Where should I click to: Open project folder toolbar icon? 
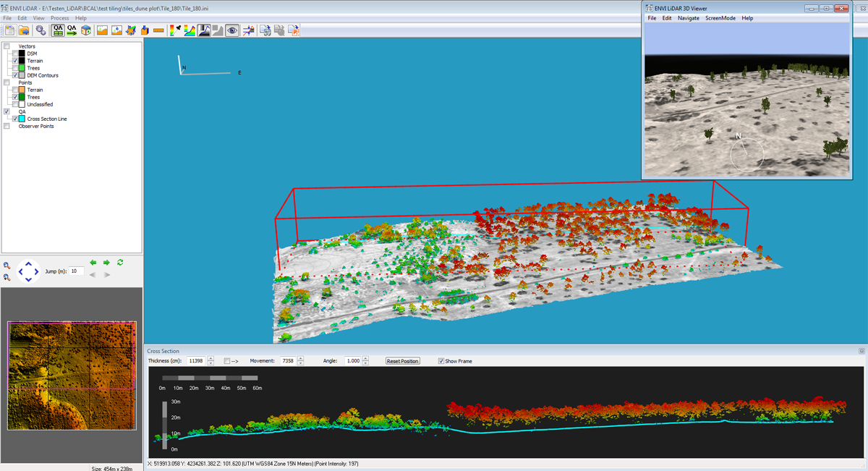[24, 30]
